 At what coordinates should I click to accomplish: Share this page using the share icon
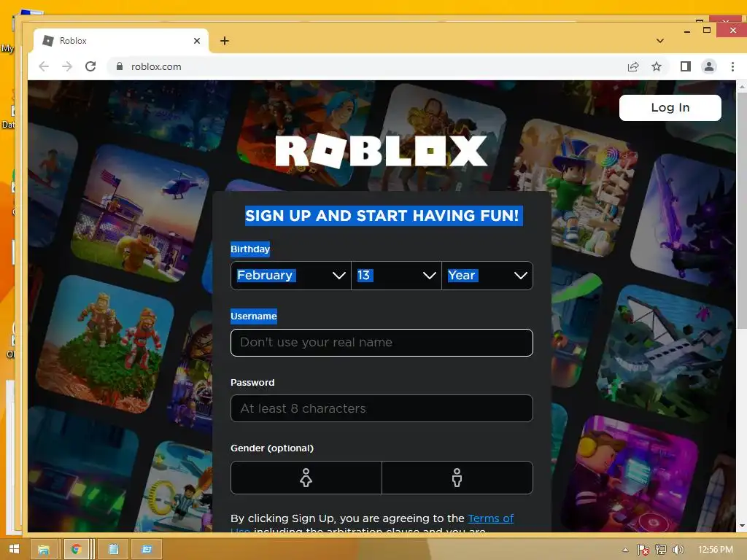(x=633, y=66)
